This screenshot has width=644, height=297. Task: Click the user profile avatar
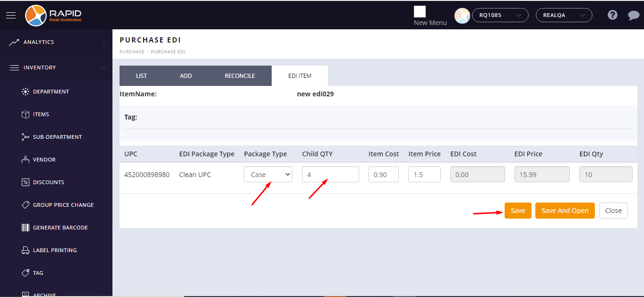(462, 16)
